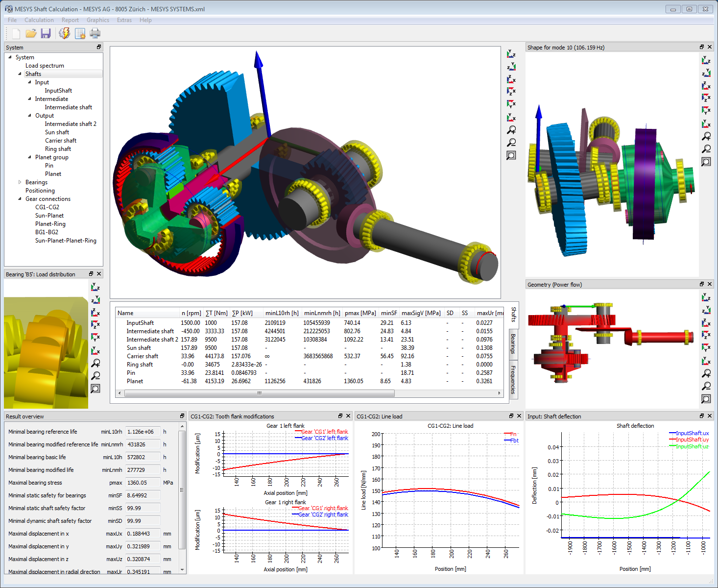Run the calculation using the lightning gear icon
This screenshot has height=588, width=718.
(64, 33)
